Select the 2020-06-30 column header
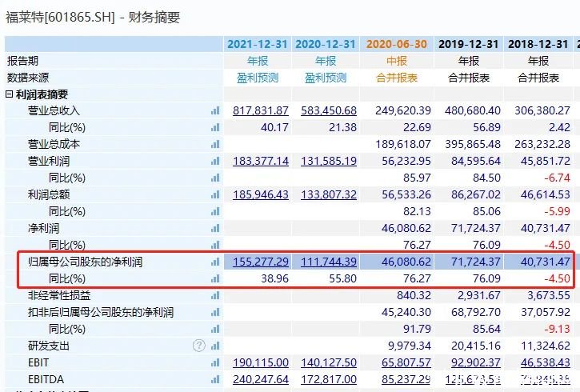580x392 pixels. coord(397,44)
